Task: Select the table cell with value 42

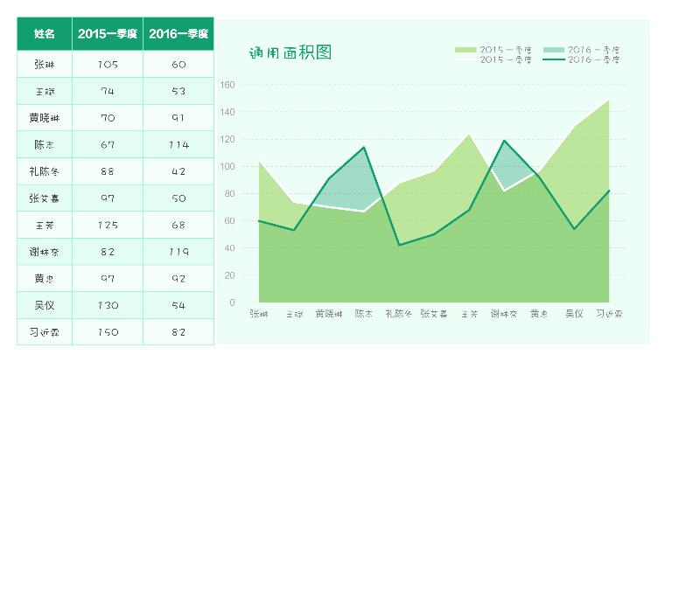Action: [178, 171]
